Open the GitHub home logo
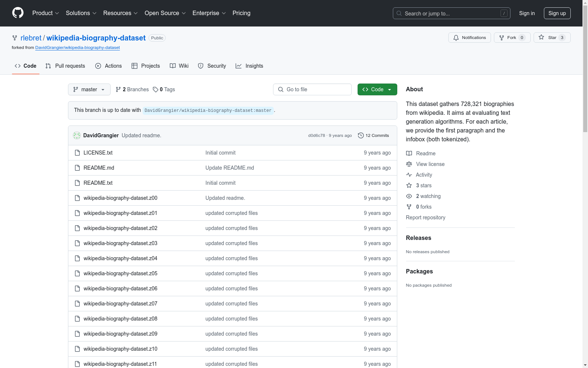588x368 pixels. 18,13
